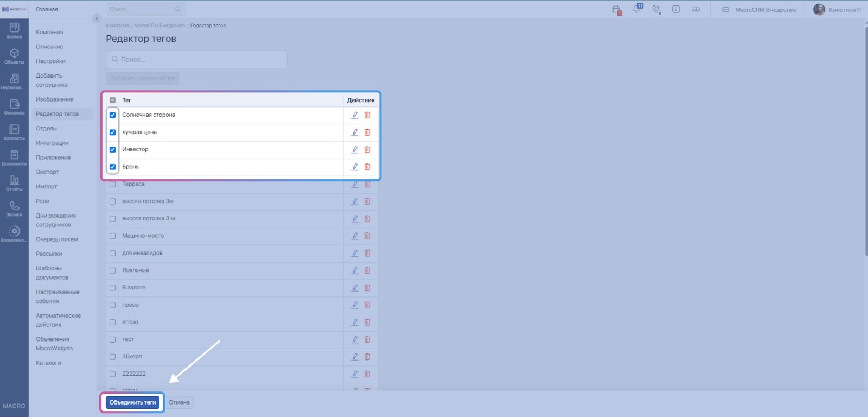Screen dimensions: 868x417
Task: Click edit pencil for Инвестор tag
Action: pyautogui.click(x=355, y=149)
